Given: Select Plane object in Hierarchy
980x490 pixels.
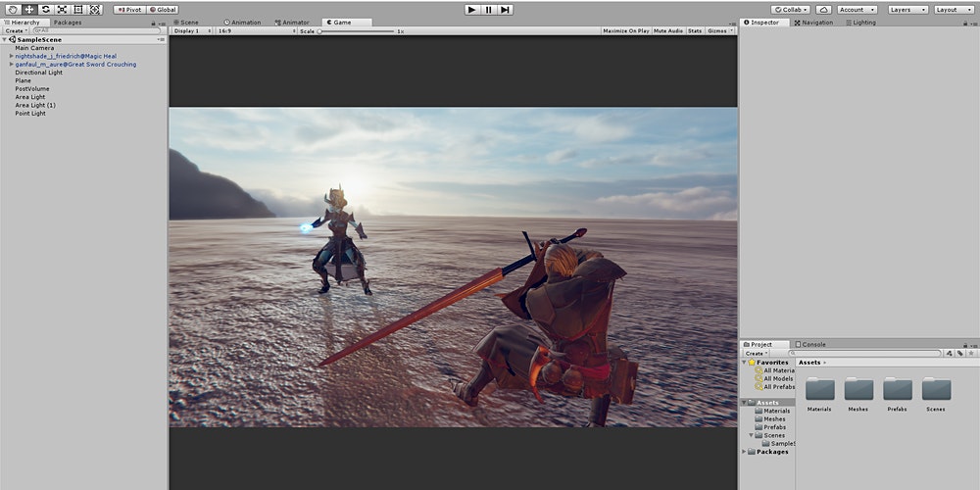Looking at the screenshot, I should click(24, 80).
